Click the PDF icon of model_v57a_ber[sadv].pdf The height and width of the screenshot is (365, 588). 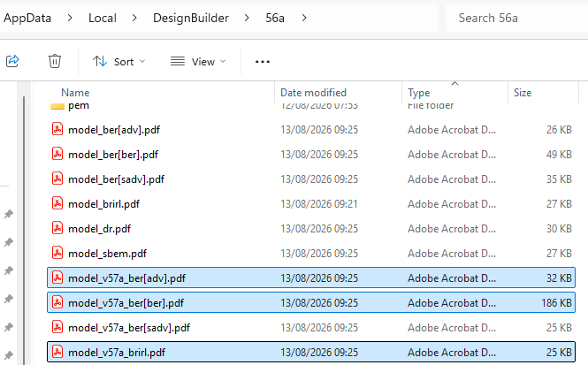coord(57,327)
